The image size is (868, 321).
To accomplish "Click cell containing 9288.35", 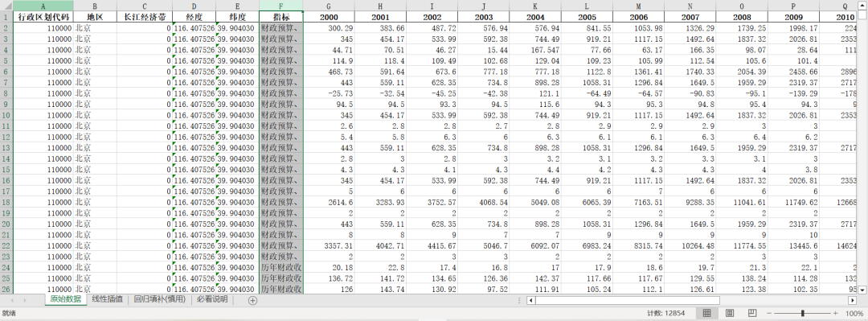I will 690,202.
